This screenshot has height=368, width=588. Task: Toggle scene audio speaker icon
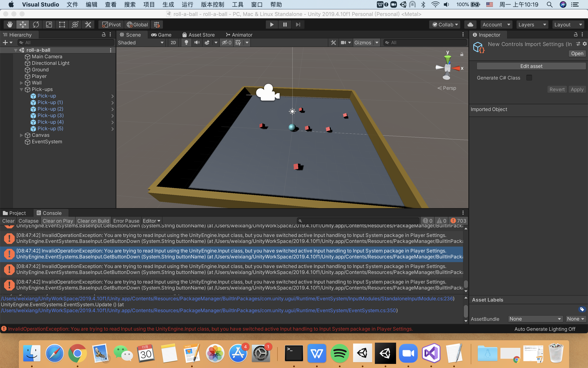click(x=197, y=43)
